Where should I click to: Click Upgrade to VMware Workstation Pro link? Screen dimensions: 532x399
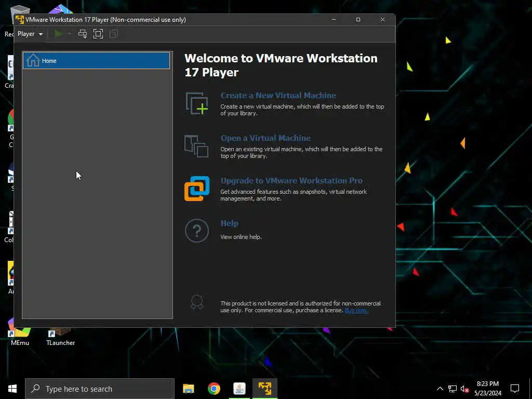(291, 180)
